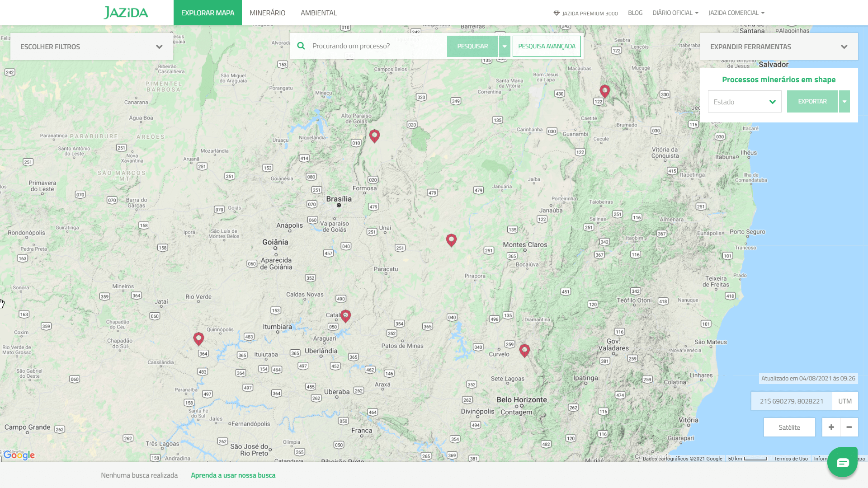The image size is (868, 488).
Task: Select the map marker near Curvelo
Action: pos(525,350)
